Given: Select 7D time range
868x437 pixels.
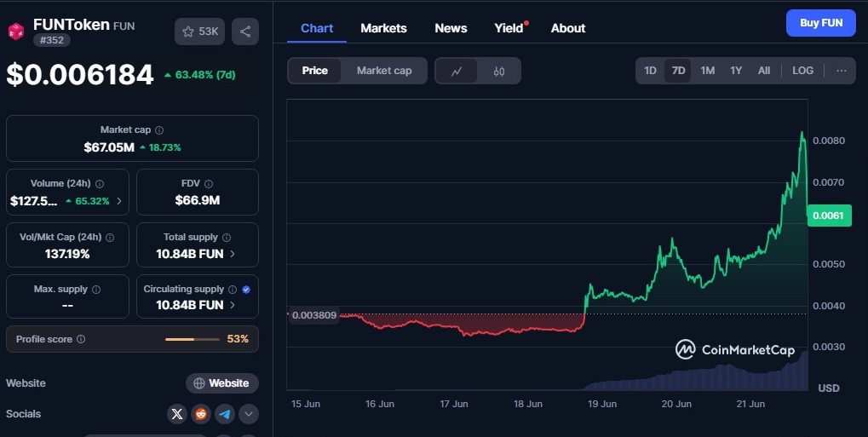Looking at the screenshot, I should coord(678,71).
